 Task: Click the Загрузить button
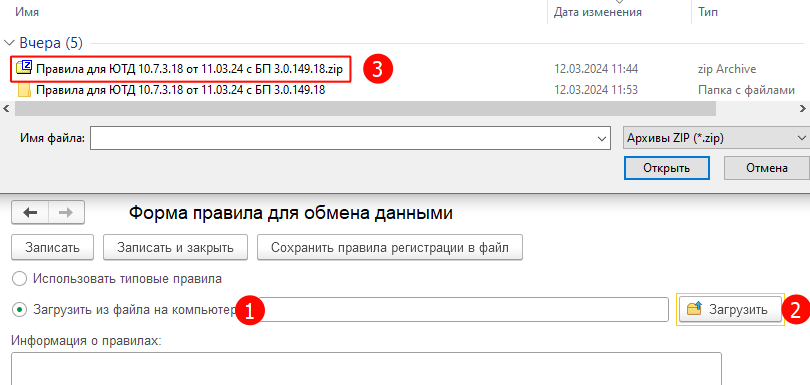[x=730, y=310]
